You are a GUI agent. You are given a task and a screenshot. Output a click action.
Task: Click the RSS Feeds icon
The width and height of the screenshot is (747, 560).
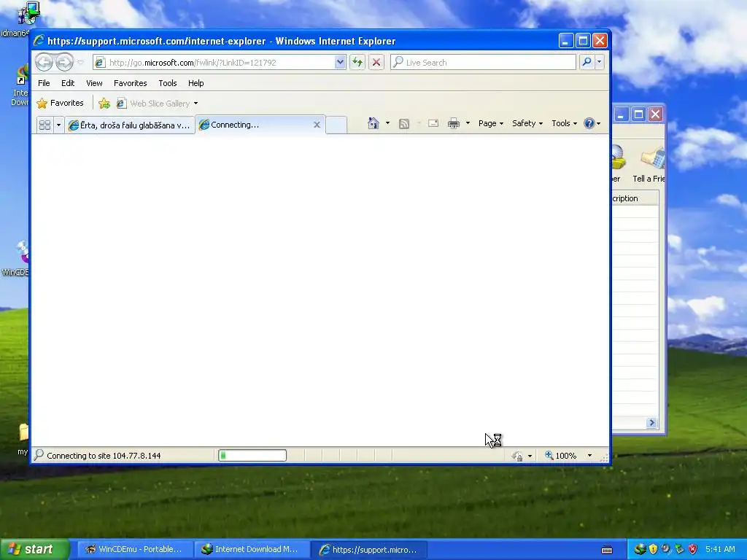(404, 124)
